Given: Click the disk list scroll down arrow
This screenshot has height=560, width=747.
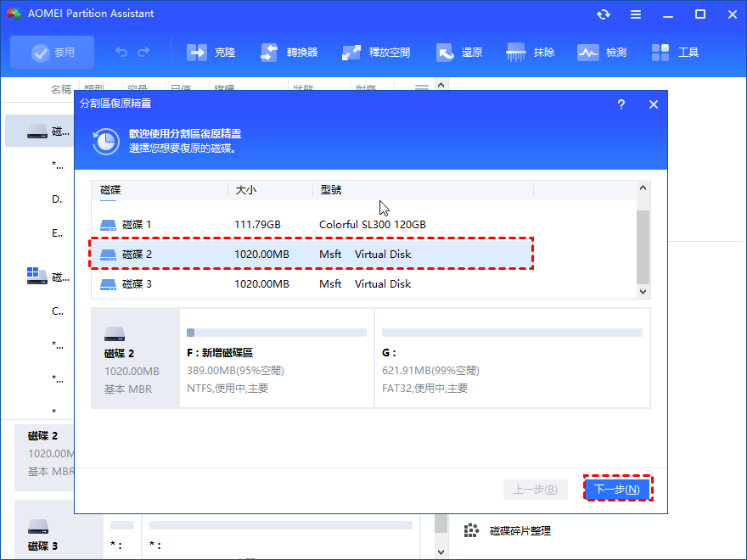Looking at the screenshot, I should [643, 291].
